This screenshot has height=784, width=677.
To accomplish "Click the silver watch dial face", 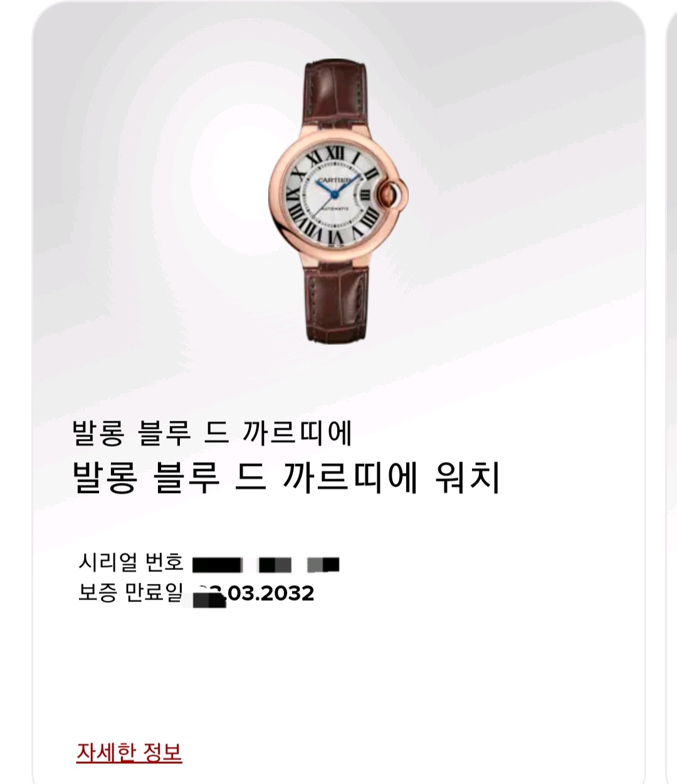I will (x=333, y=194).
